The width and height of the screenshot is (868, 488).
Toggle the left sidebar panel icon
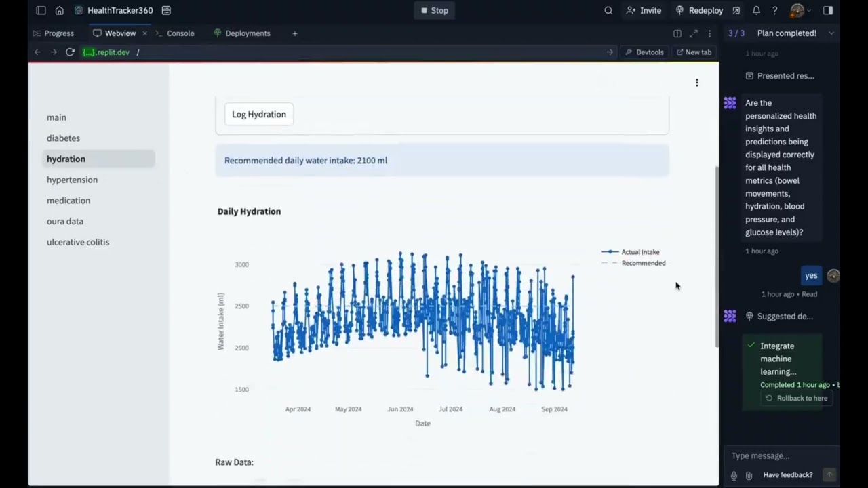tap(41, 10)
